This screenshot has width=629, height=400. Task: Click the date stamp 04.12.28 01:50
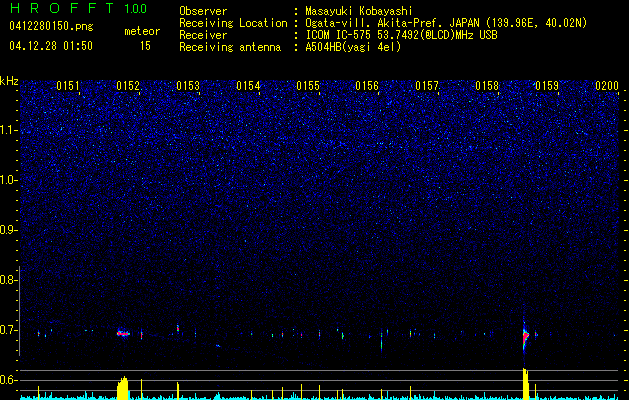pos(51,46)
